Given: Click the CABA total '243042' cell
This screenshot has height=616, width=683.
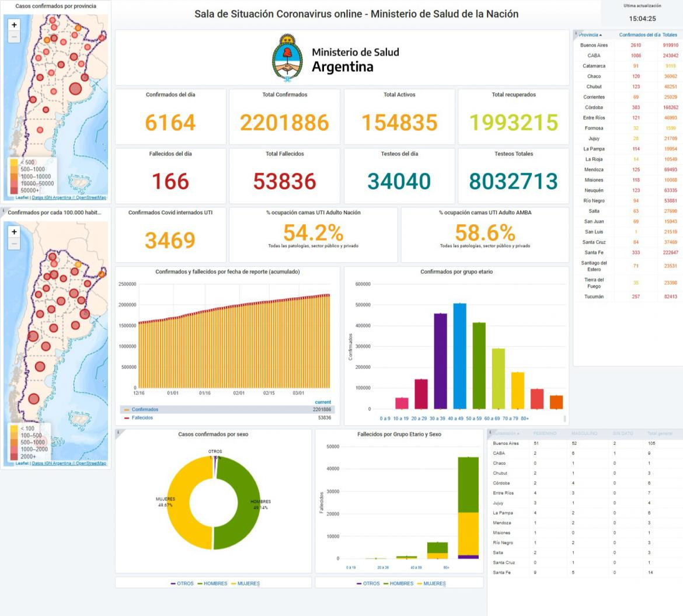Looking at the screenshot, I should click(670, 56).
